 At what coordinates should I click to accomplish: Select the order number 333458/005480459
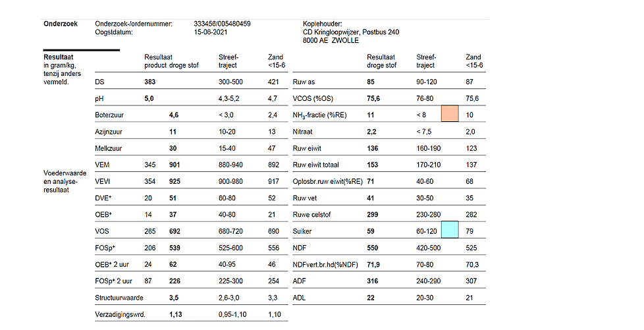222,24
